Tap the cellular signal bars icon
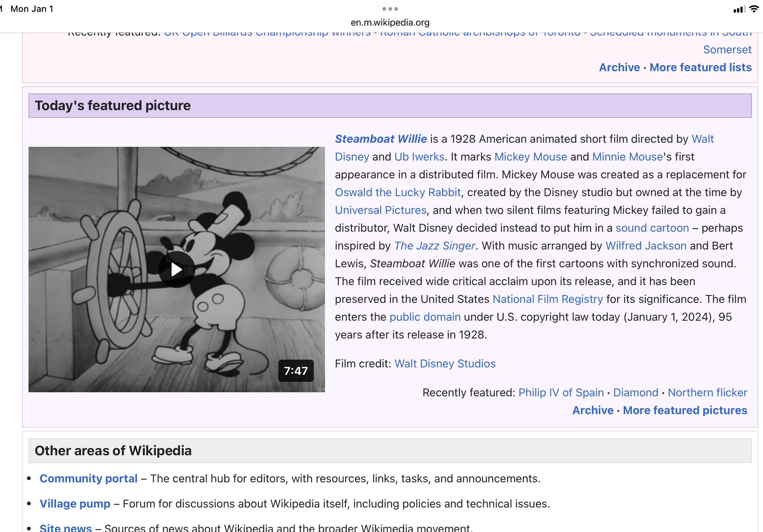Screen dimensions: 763x532 click(739, 9)
